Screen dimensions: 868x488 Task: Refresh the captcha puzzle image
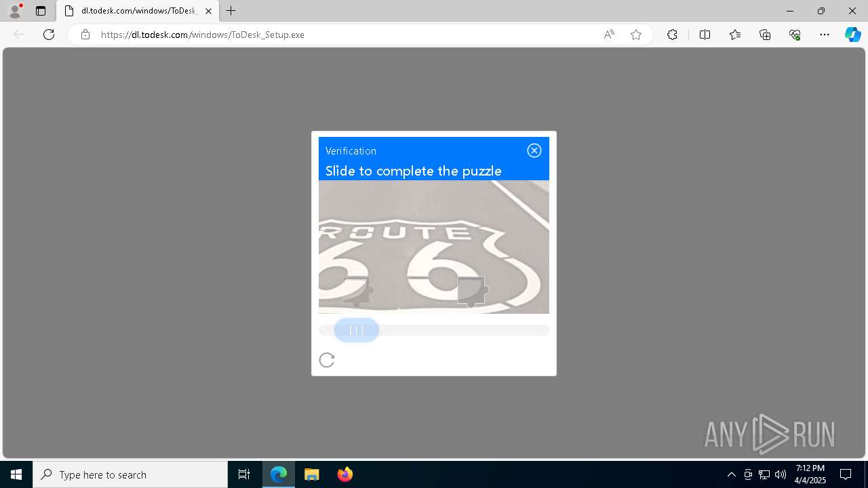click(x=327, y=360)
